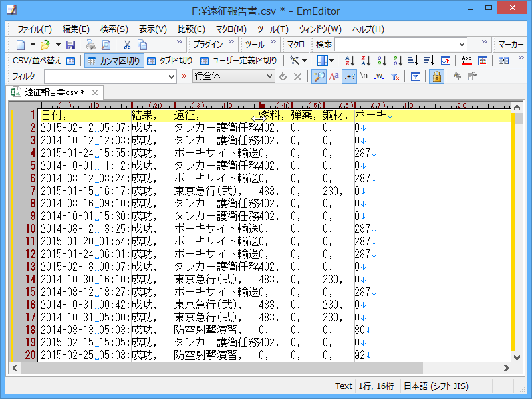Select the Cut tool in the toolbar

coord(126,45)
